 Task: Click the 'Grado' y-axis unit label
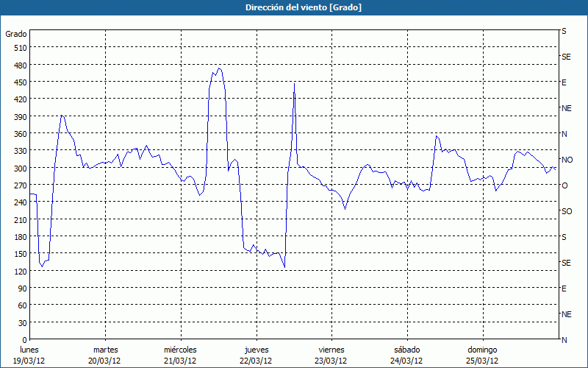[x=16, y=34]
